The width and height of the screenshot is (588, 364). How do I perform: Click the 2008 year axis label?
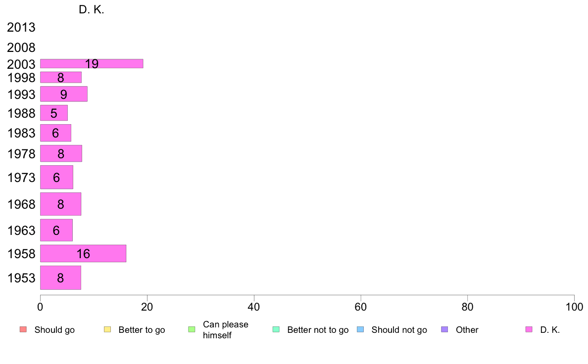[21, 47]
